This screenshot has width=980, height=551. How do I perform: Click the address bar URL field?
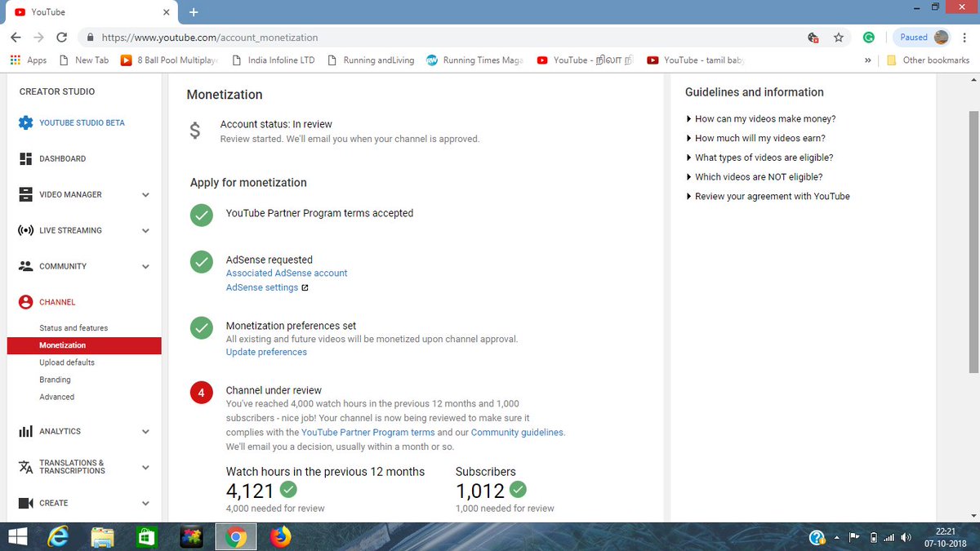click(441, 38)
